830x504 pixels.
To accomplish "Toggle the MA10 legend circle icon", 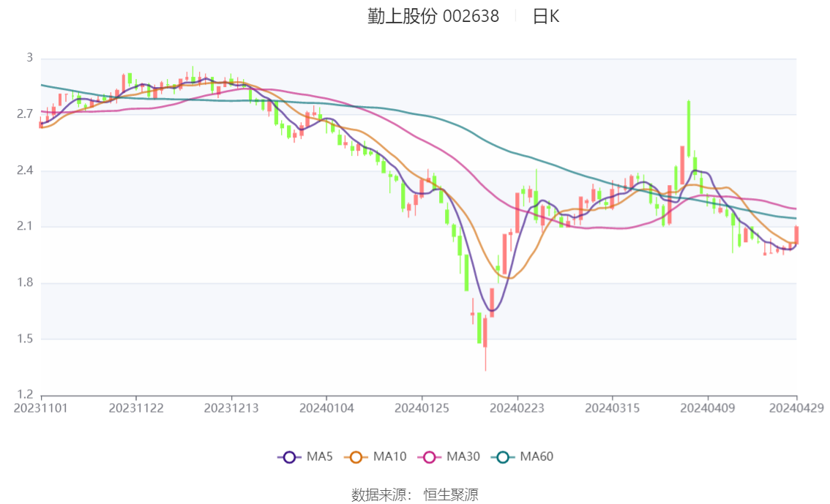I will (x=356, y=457).
